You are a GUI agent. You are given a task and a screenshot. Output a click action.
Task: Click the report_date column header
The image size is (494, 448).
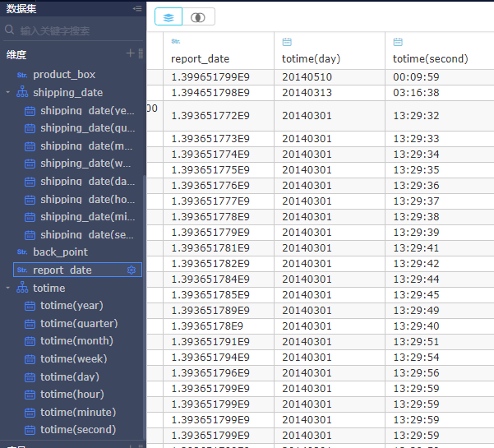[x=200, y=59]
